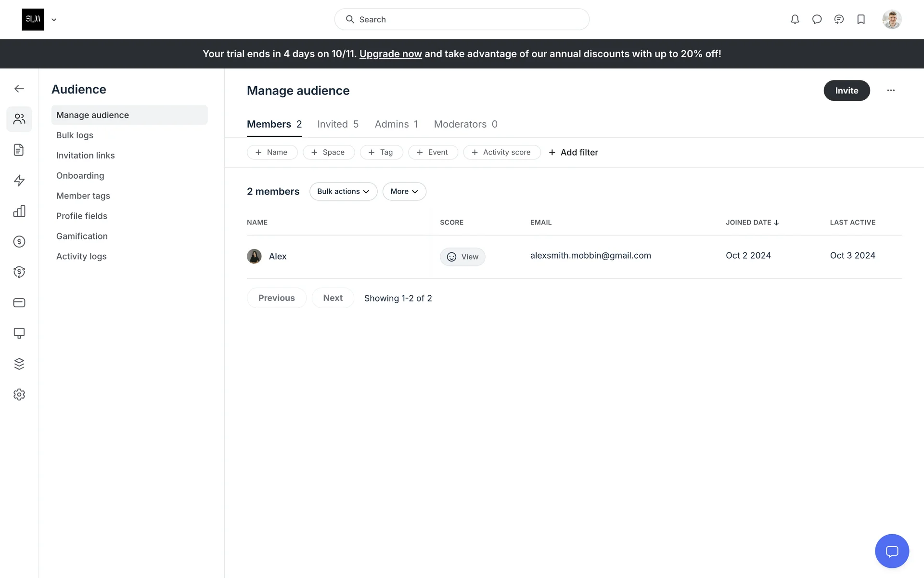Screen dimensions: 924x578
Task: Open the stacked layers icon in sidebar
Action: [19, 364]
